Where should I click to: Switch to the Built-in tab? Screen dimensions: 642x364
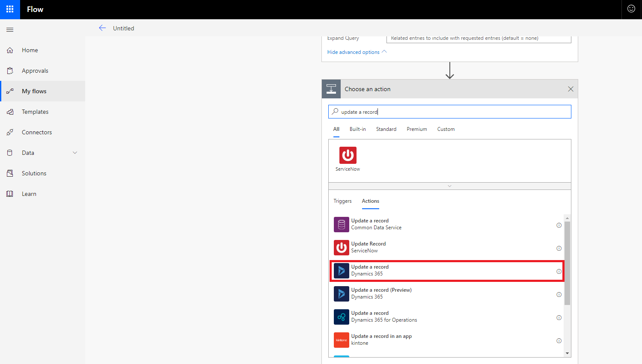(358, 129)
